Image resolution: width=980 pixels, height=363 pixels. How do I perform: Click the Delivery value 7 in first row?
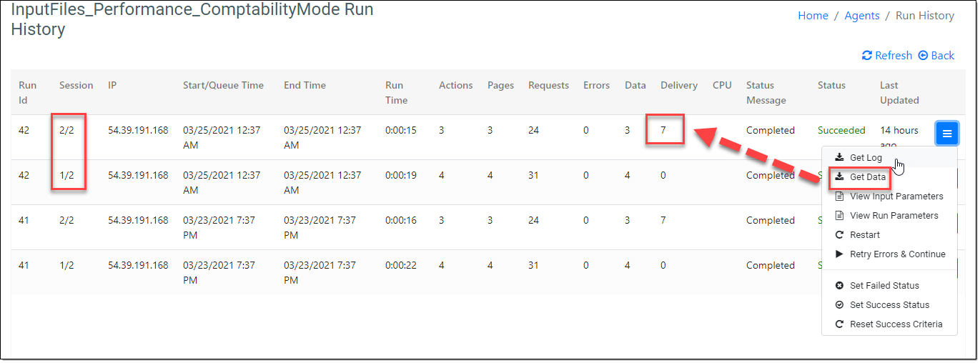(x=663, y=131)
